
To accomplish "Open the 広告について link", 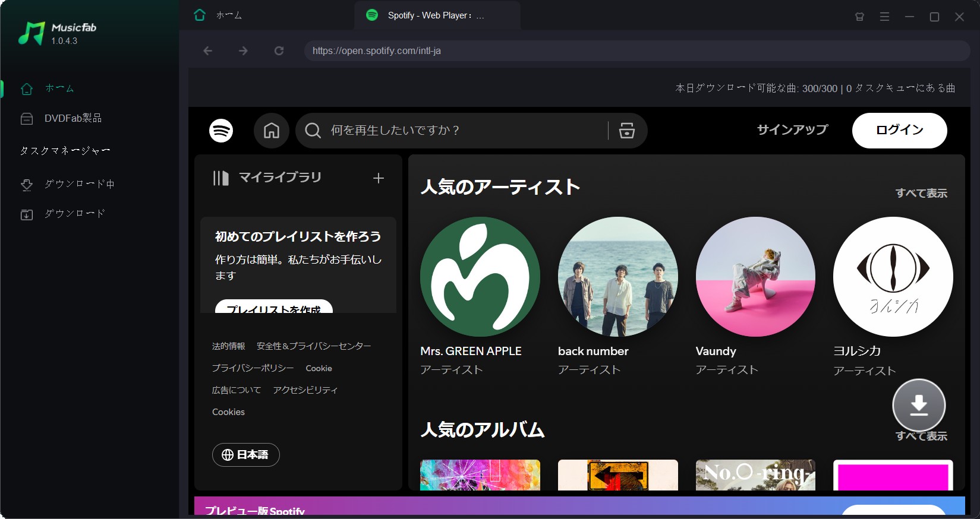I will click(237, 390).
